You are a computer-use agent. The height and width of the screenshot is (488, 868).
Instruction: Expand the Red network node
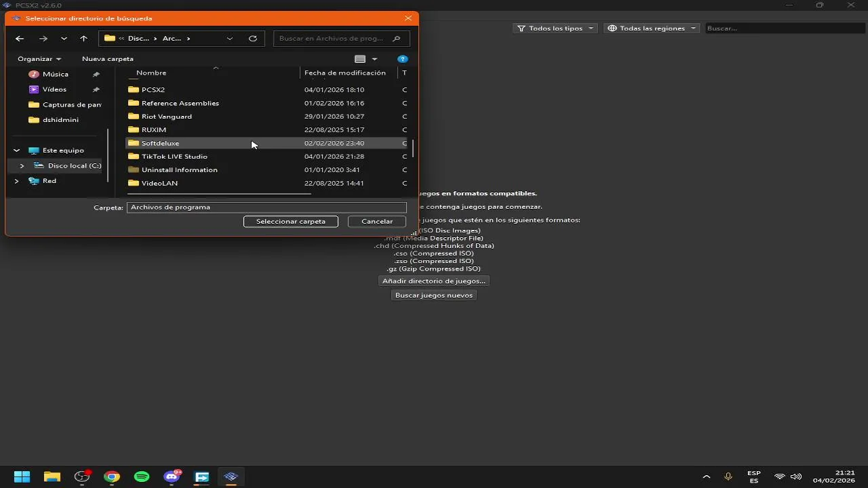coord(16,181)
